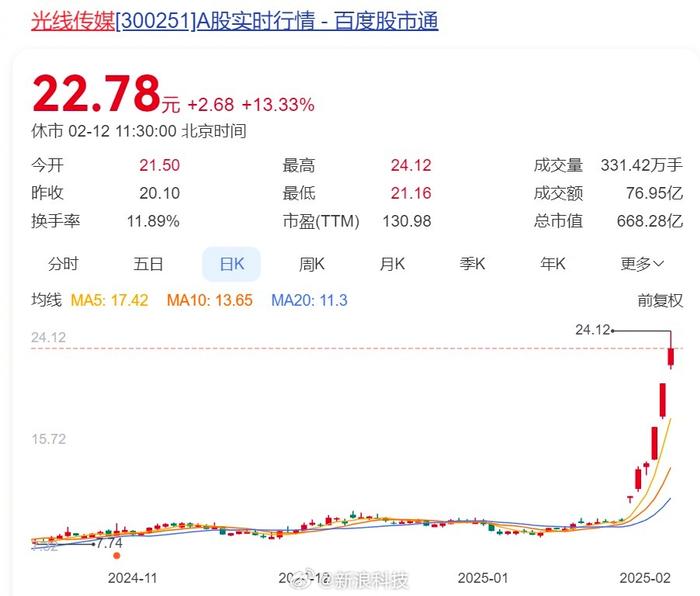Expand the 更多 dropdown
The width and height of the screenshot is (700, 596).
(x=642, y=264)
